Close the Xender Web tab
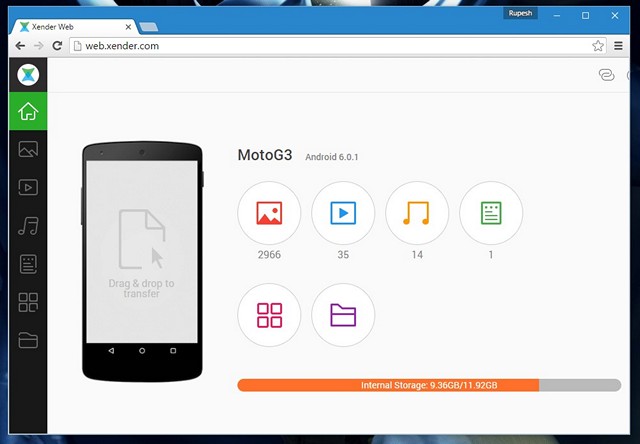The image size is (640, 444). pyautogui.click(x=128, y=27)
